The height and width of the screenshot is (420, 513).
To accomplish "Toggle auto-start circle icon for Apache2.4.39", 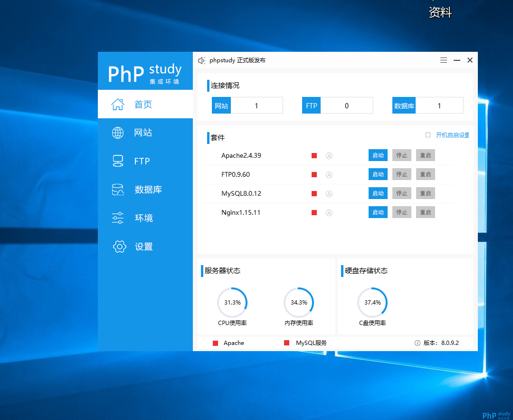I will [x=329, y=156].
